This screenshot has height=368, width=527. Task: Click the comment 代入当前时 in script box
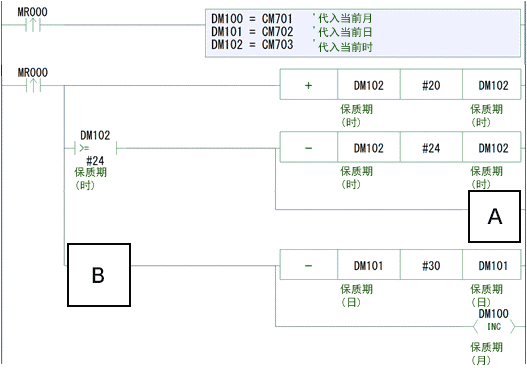(x=345, y=47)
